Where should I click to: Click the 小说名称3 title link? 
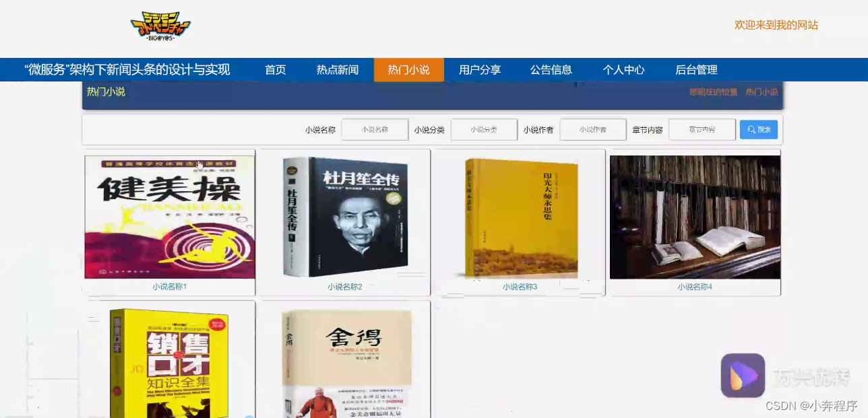[x=520, y=287]
